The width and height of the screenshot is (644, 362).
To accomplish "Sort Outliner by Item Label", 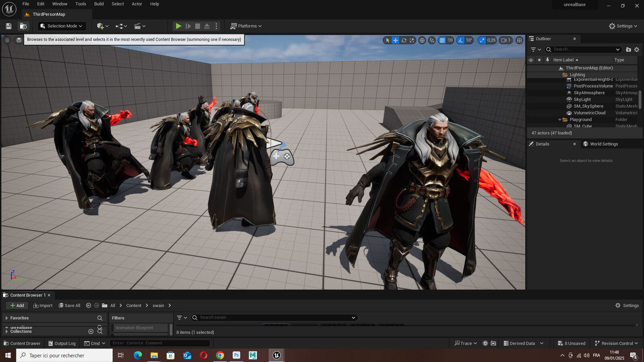I will (566, 60).
